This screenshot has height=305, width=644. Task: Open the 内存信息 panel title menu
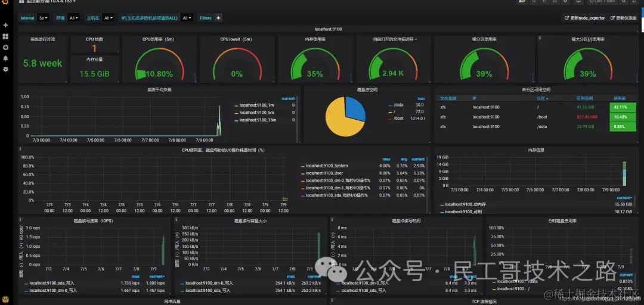click(536, 150)
